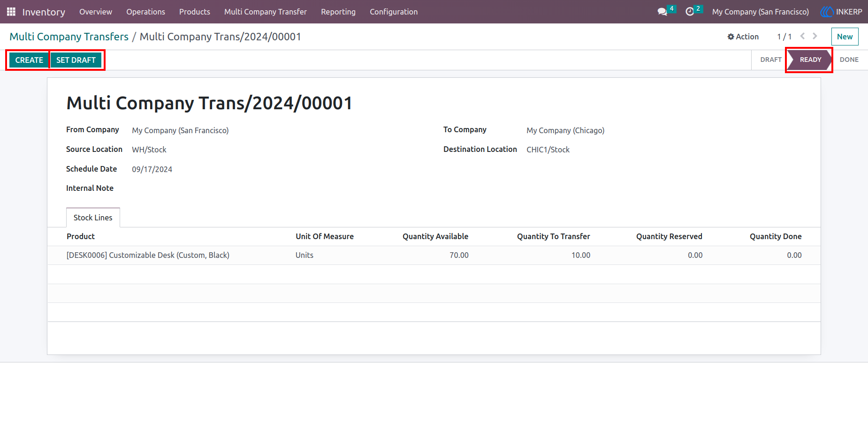
Task: Go back to Multi Company Transfers breadcrumb
Action: pyautogui.click(x=69, y=37)
